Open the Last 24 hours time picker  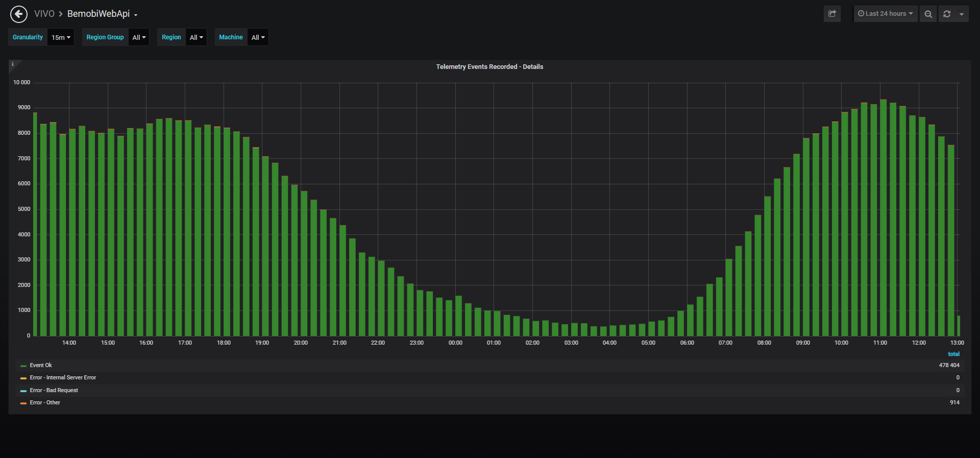point(886,14)
